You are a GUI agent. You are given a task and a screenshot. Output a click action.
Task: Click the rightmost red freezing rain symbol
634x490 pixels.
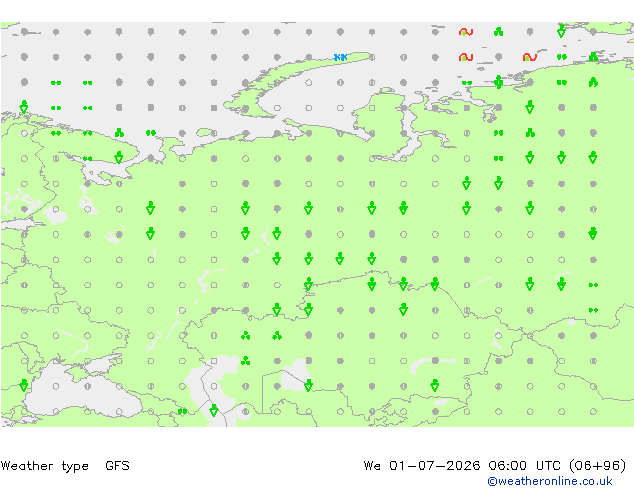coord(529,57)
